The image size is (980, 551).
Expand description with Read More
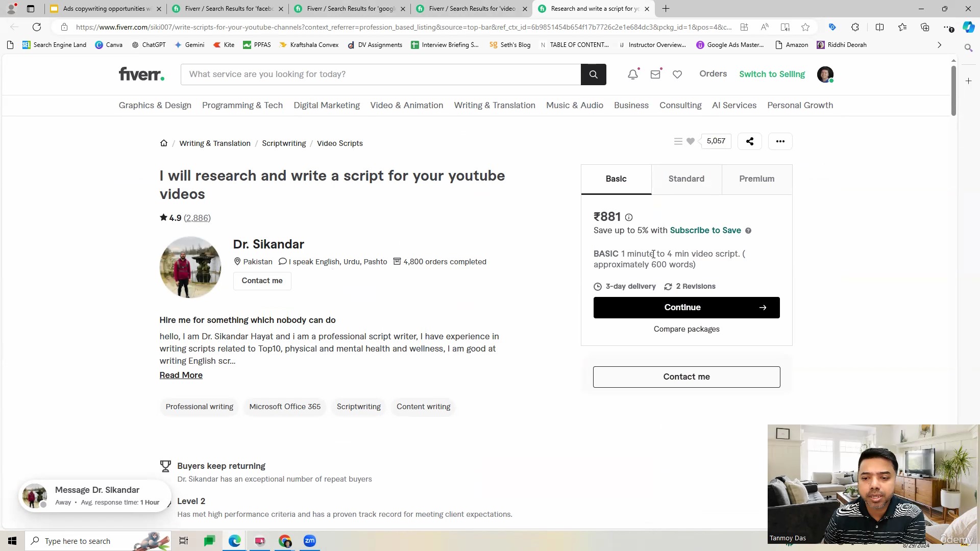[181, 375]
